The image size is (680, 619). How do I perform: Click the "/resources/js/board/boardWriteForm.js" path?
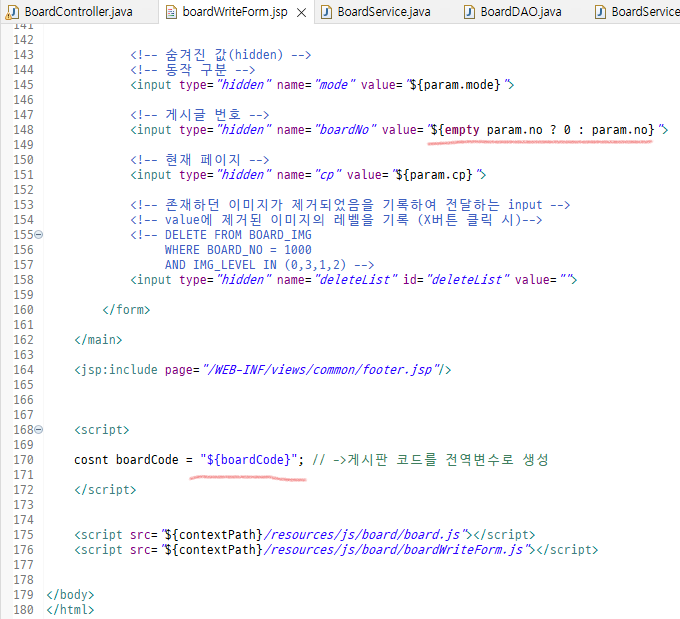396,550
